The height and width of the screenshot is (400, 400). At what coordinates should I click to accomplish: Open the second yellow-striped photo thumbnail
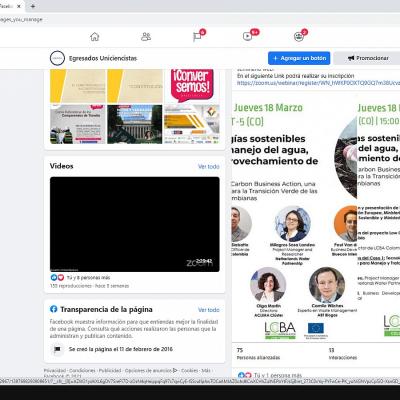pos(135,86)
